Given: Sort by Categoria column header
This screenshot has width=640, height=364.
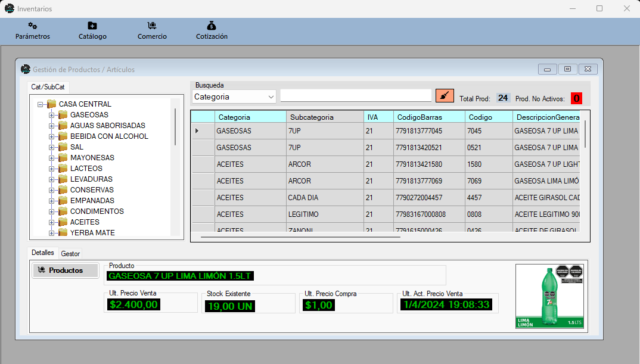Looking at the screenshot, I should 251,117.
